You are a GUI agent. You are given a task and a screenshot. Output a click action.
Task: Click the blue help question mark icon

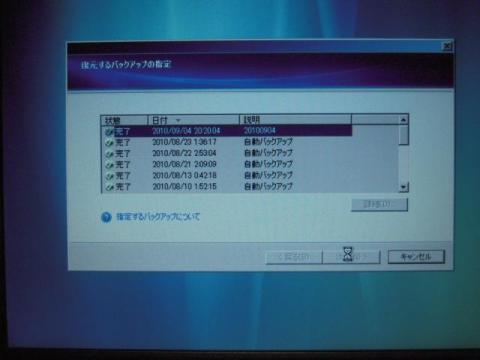tap(106, 217)
